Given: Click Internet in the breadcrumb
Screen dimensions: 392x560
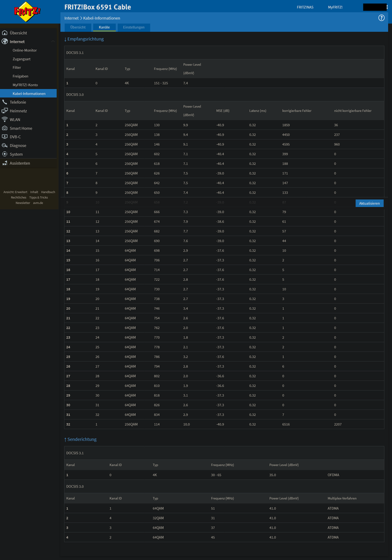Looking at the screenshot, I should pos(71,18).
